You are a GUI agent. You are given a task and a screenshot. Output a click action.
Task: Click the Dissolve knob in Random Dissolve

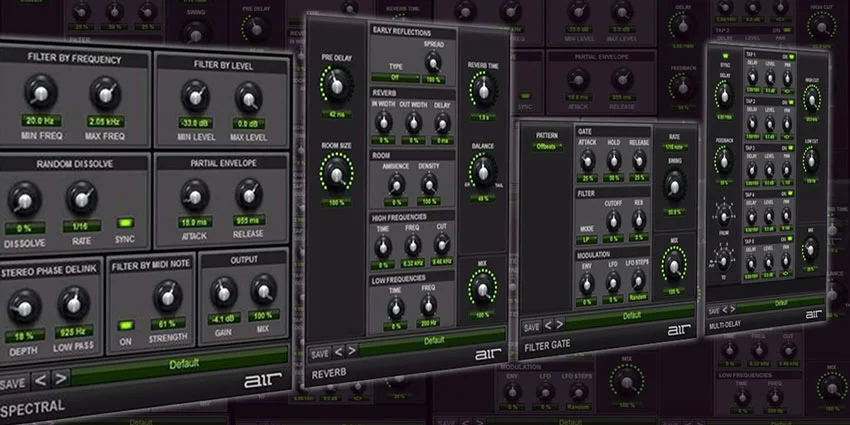point(25,199)
